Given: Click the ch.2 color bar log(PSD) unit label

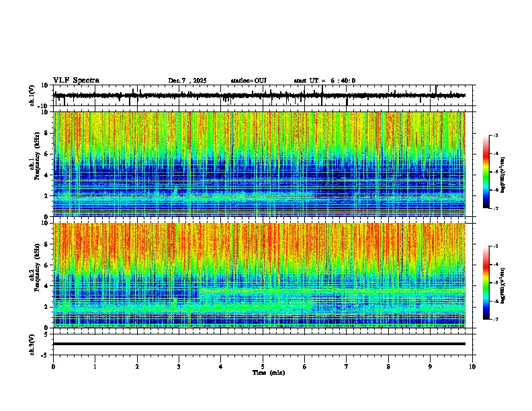Looking at the screenshot, I should pyautogui.click(x=503, y=285).
